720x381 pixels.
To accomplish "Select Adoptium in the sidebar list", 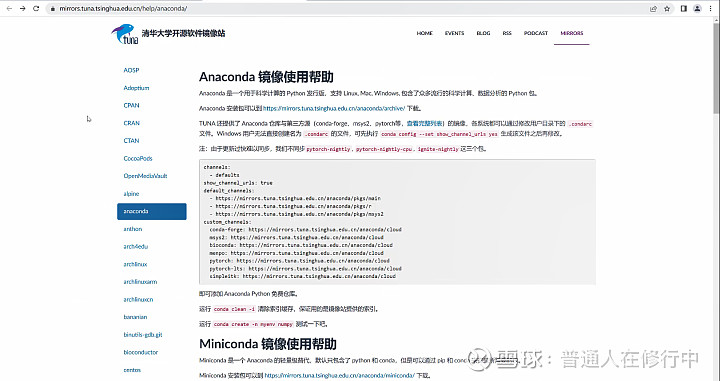I will [136, 88].
